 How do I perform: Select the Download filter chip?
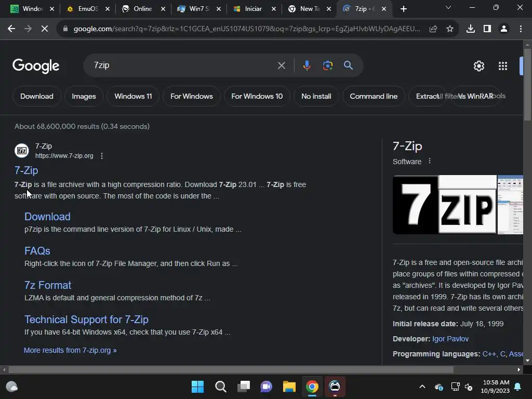point(37,96)
